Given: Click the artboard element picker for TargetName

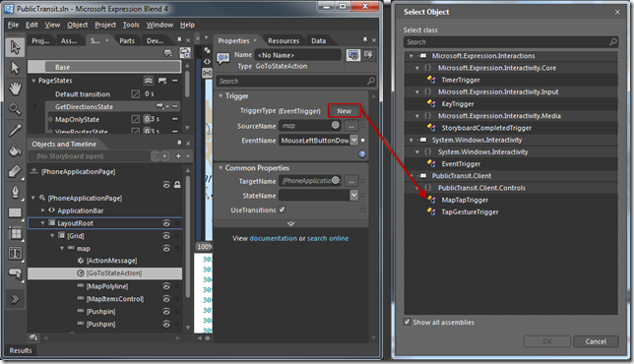Looking at the screenshot, I should point(336,181).
